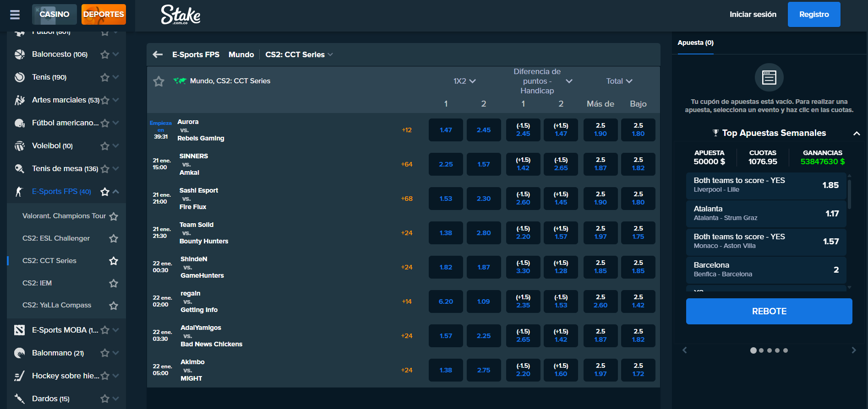
Task: Open the Total market dropdown
Action: (619, 81)
